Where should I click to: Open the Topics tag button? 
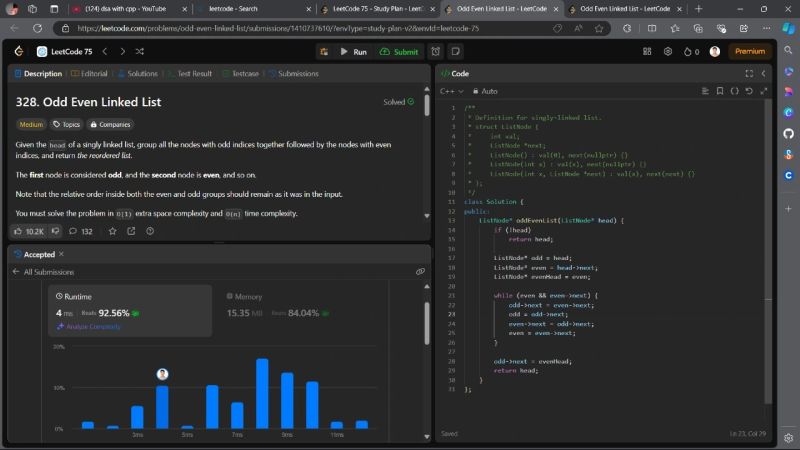pos(67,124)
